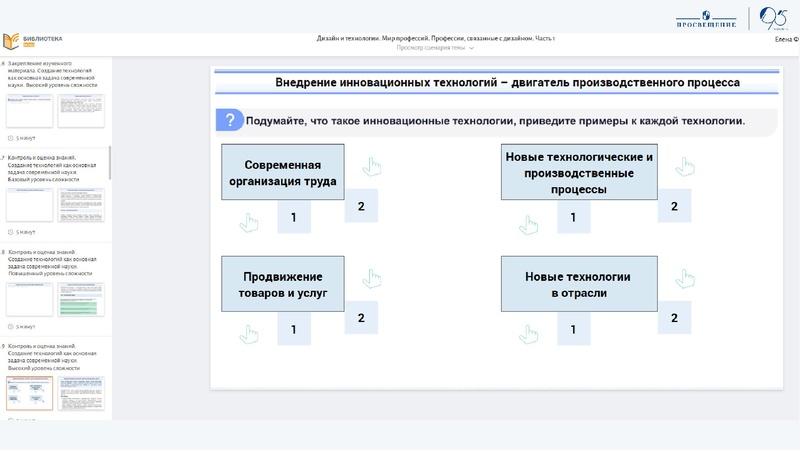Click box 2 next to Новые технологии в отрасли
The image size is (800, 450).
coord(674,317)
